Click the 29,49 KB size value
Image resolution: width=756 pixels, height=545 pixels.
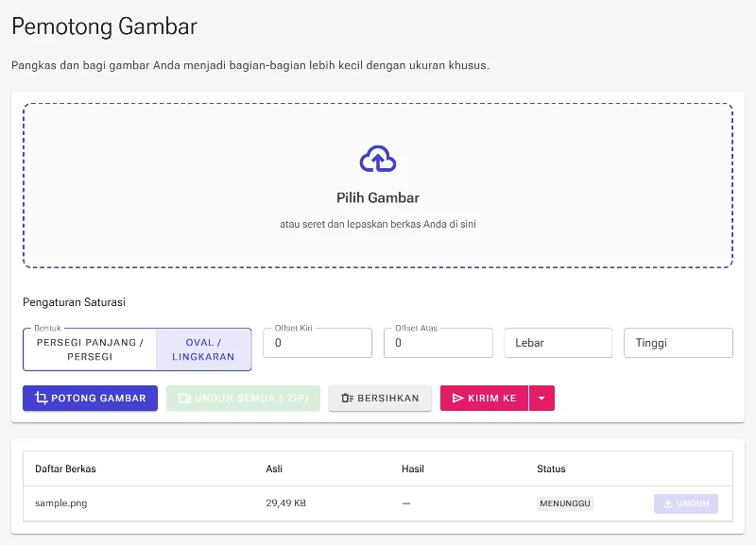286,503
